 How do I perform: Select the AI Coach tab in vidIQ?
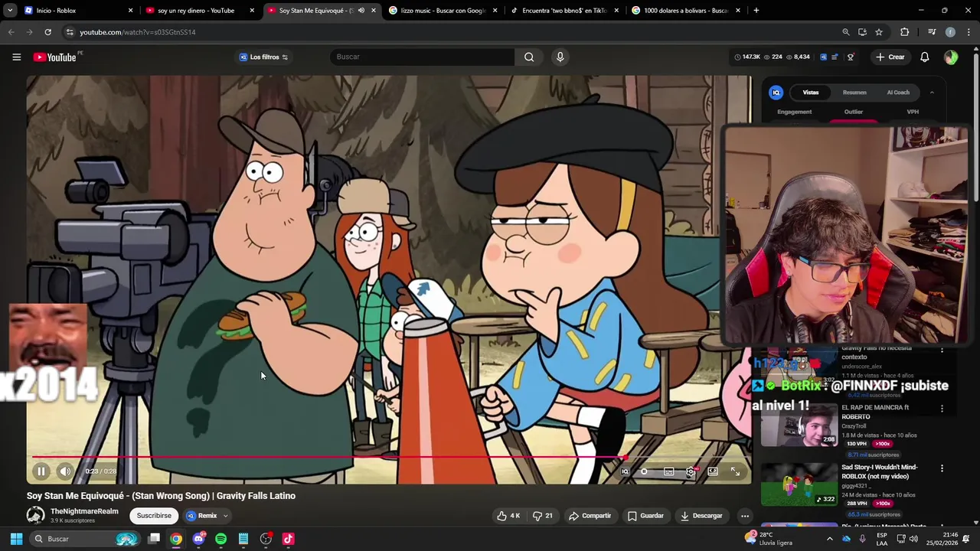click(x=898, y=93)
